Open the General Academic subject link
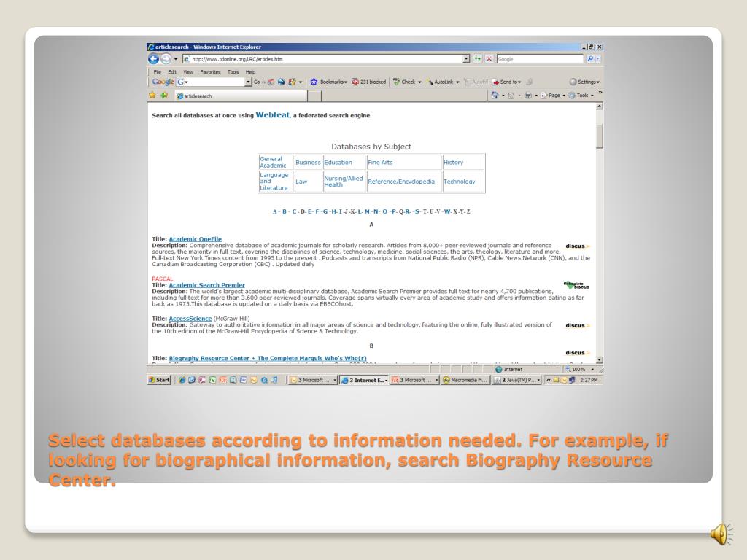 (x=273, y=163)
